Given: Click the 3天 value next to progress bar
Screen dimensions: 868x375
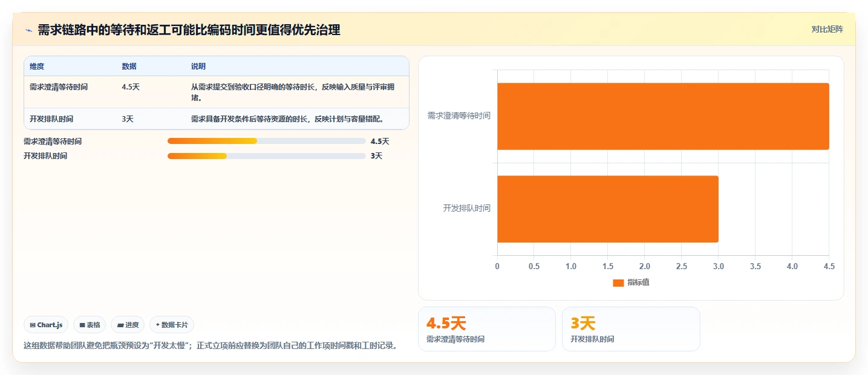Looking at the screenshot, I should tap(377, 156).
